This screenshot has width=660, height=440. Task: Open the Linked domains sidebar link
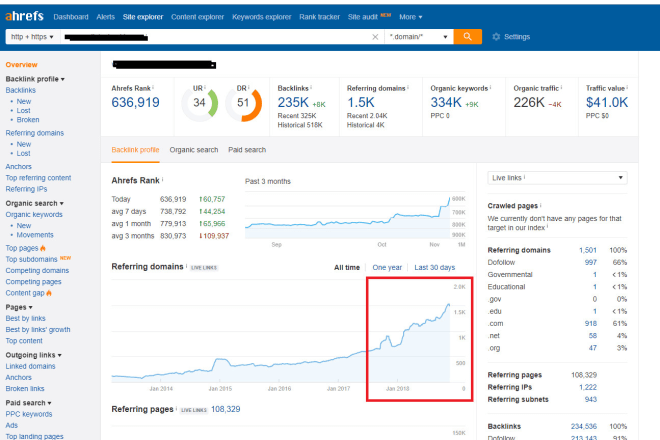pyautogui.click(x=30, y=366)
